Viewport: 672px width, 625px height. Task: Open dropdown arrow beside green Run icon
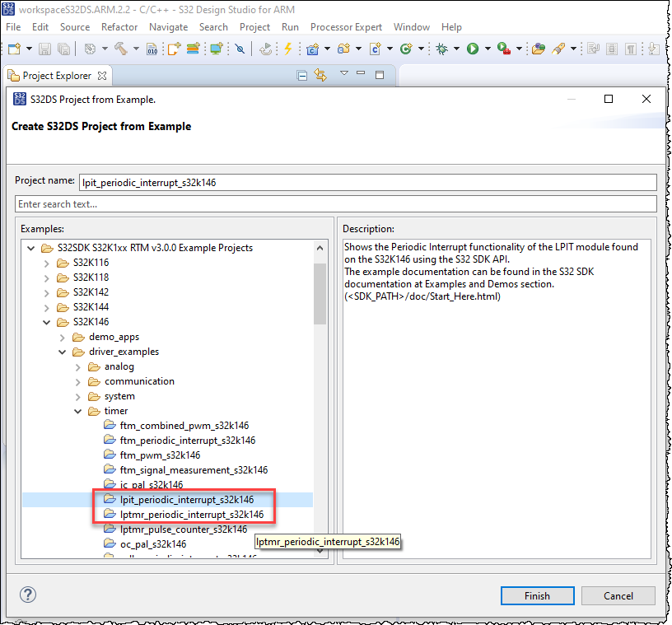(x=488, y=49)
